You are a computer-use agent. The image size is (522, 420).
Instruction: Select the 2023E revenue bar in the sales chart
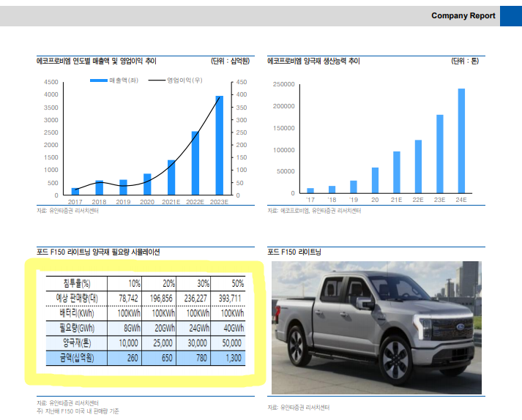pyautogui.click(x=220, y=146)
